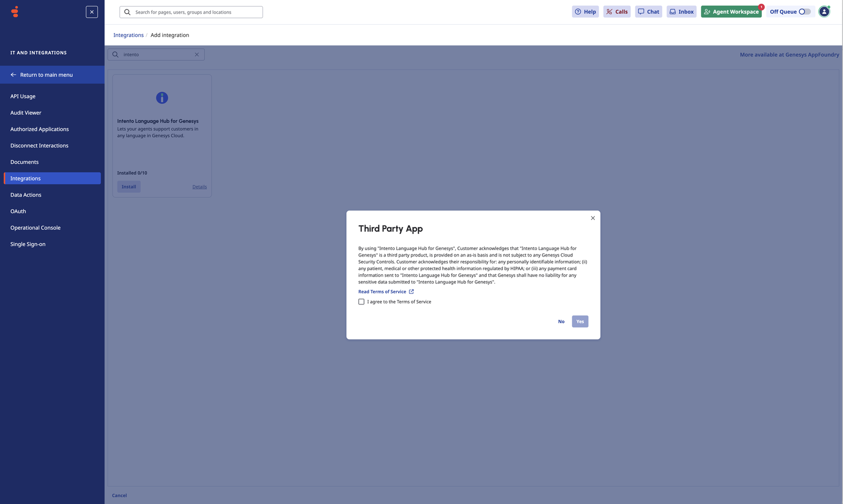Click the Intento Language Hub for Genesys title
843x504 pixels.
point(158,121)
